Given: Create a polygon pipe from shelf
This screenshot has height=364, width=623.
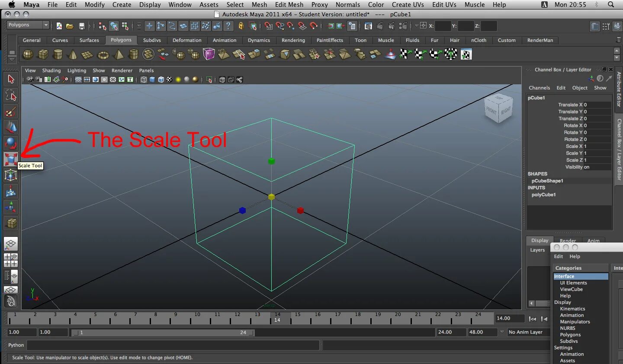Looking at the screenshot, I should 134,54.
